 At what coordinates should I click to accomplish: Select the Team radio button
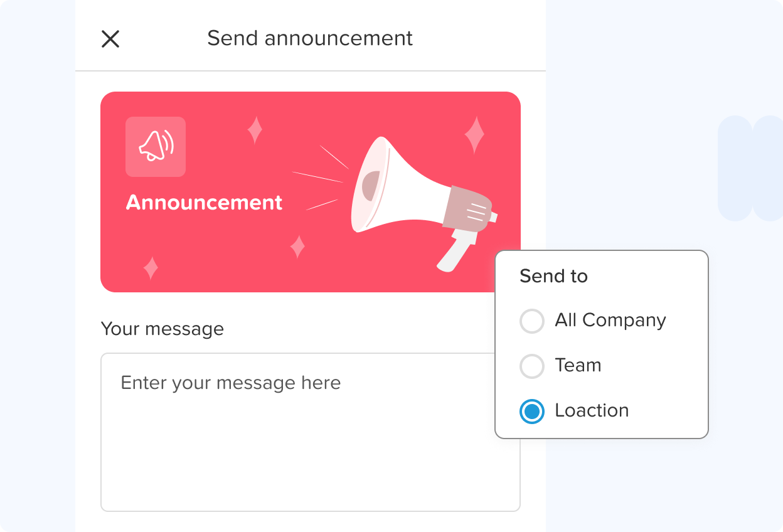click(532, 366)
